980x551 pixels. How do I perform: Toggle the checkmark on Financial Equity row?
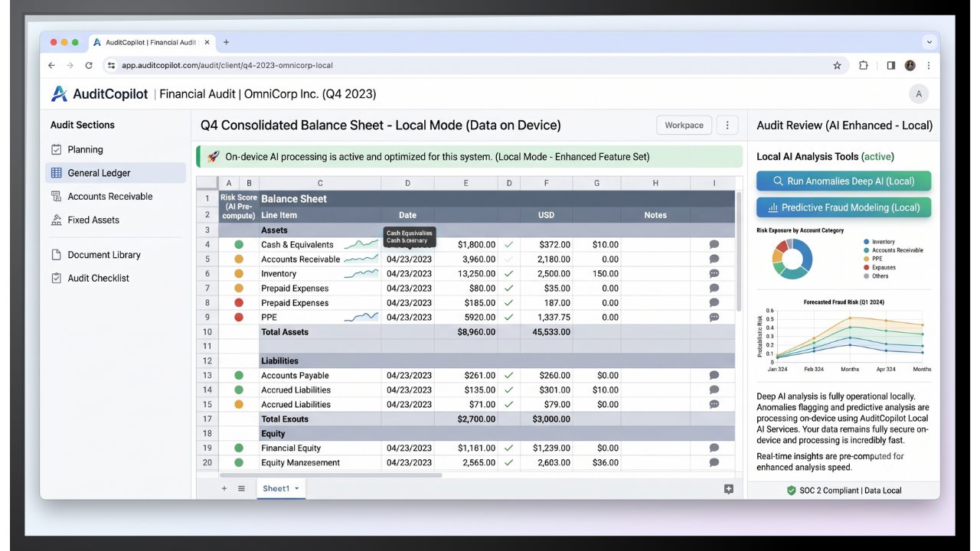tap(508, 448)
